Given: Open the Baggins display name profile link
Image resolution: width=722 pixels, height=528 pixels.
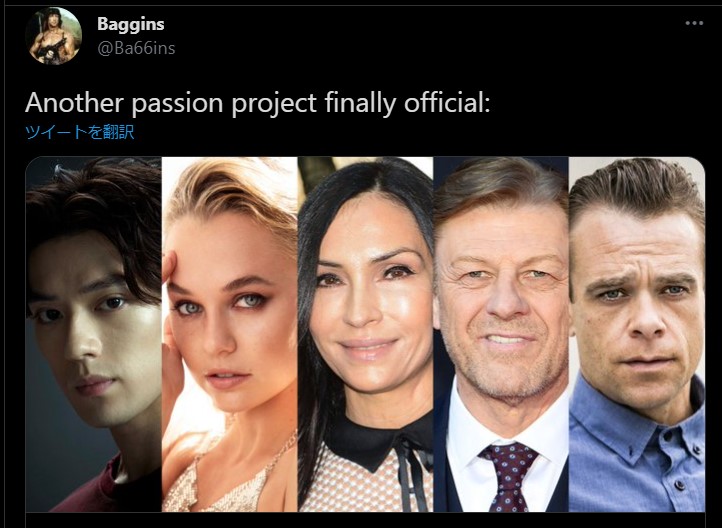Looking at the screenshot, I should (x=131, y=23).
